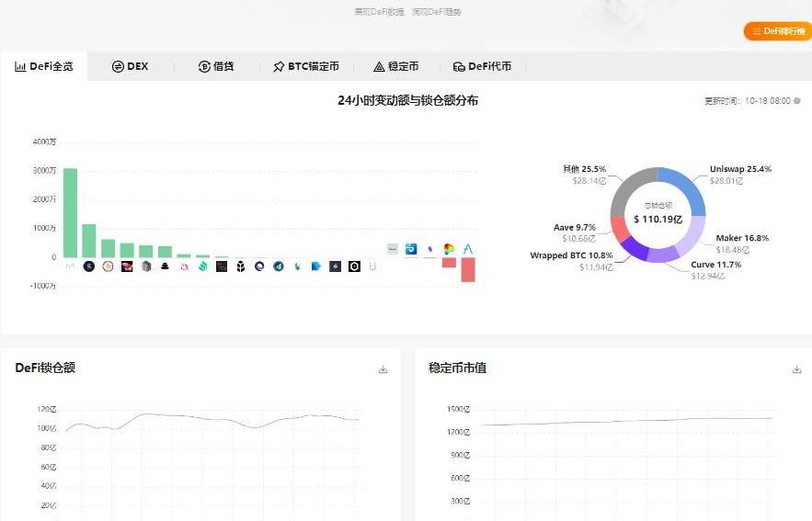
Task: Open the 借贷 lending tab
Action: click(x=216, y=67)
